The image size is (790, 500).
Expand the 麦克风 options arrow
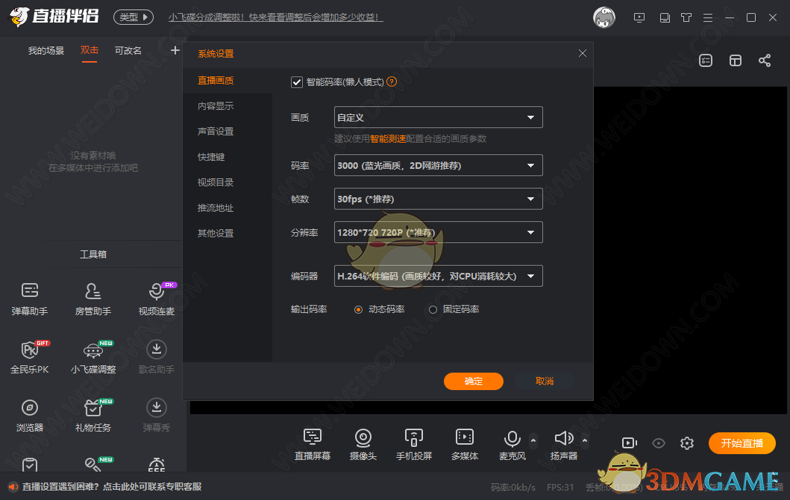[534, 440]
